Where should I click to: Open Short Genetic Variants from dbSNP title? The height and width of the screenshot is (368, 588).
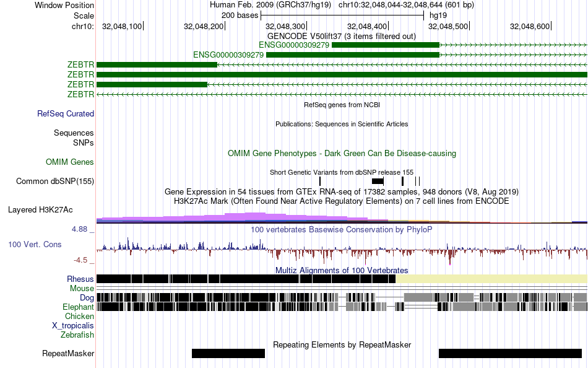tap(342, 172)
